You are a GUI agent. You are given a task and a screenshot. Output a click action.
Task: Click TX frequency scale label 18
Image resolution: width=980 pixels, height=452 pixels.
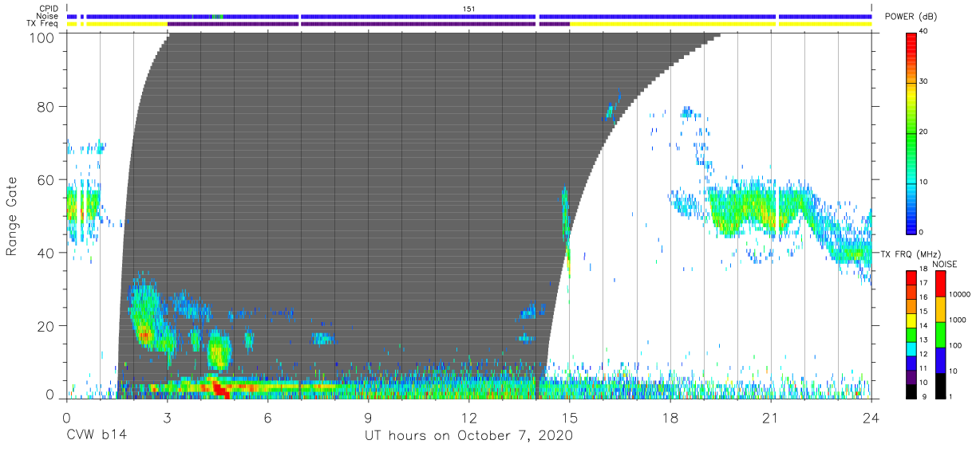click(925, 270)
